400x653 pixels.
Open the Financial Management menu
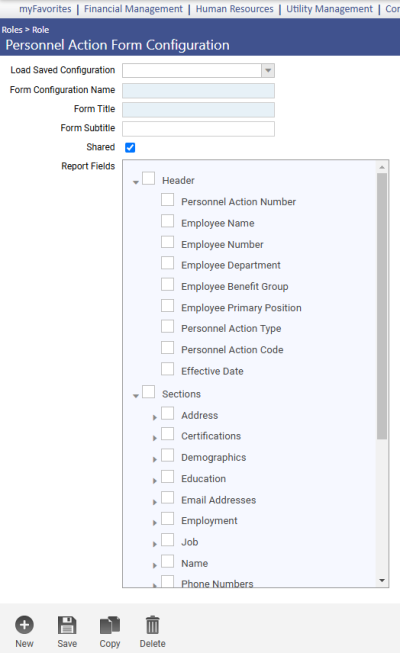click(x=133, y=9)
